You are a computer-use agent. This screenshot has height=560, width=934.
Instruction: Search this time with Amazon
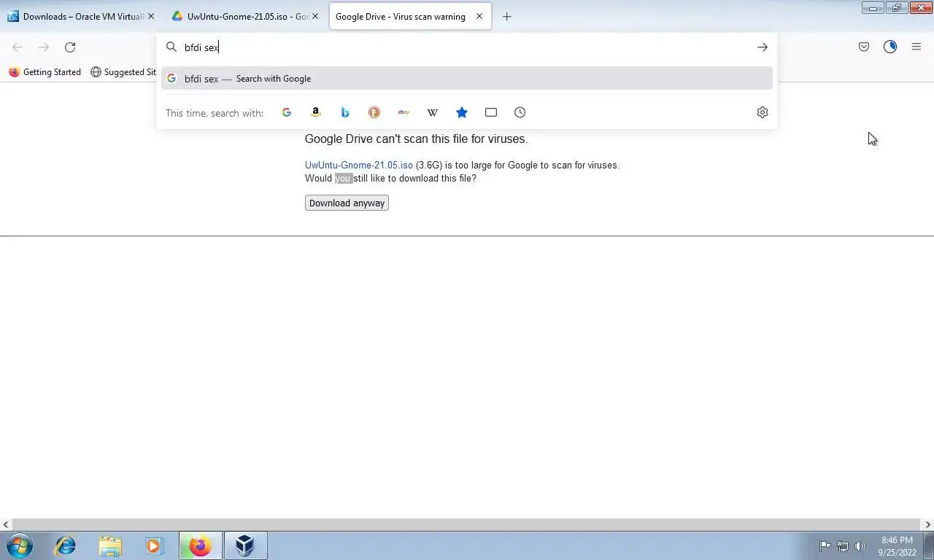pyautogui.click(x=316, y=112)
